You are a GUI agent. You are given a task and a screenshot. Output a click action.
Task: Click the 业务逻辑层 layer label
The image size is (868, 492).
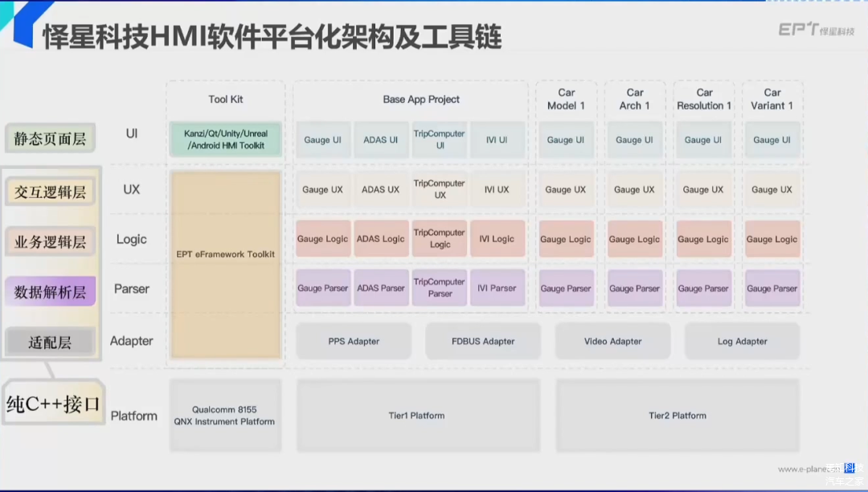(50, 241)
